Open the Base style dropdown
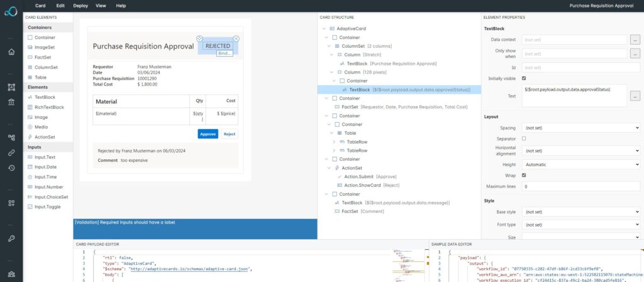Viewport: 644px width, 282px height. coord(580,211)
